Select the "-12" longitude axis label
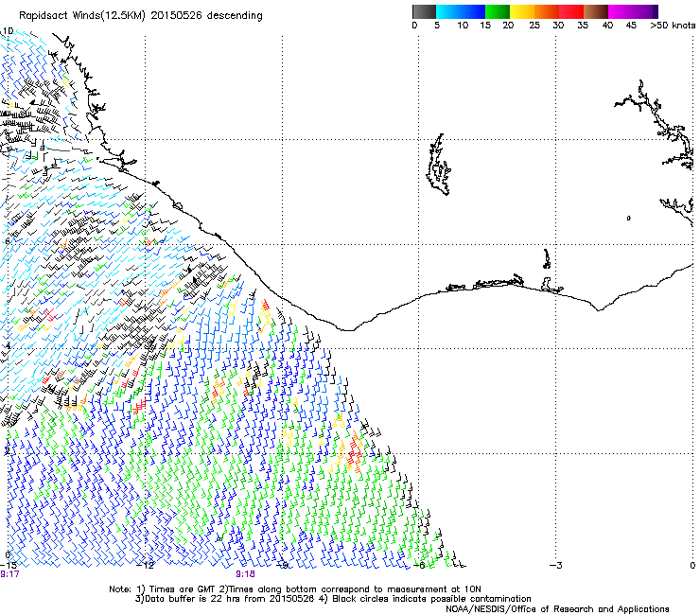Screen dimensions: 700x615 (x=145, y=565)
